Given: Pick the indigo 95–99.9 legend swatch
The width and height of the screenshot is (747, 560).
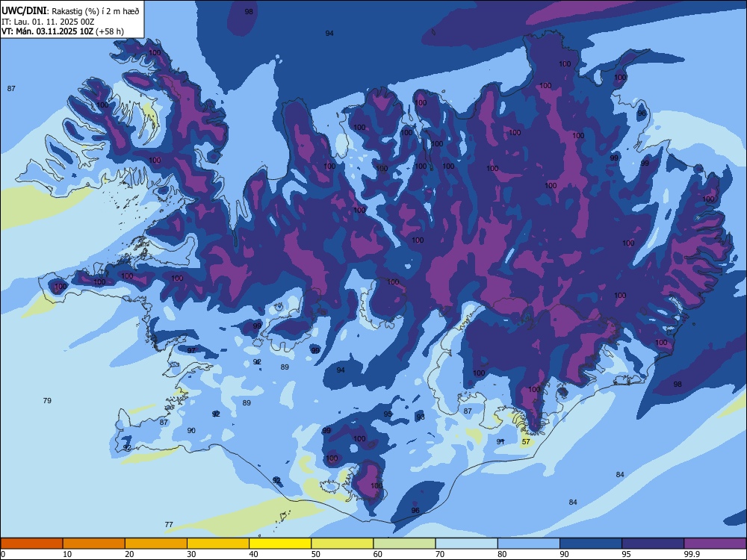Looking at the screenshot, I should click(x=653, y=544).
